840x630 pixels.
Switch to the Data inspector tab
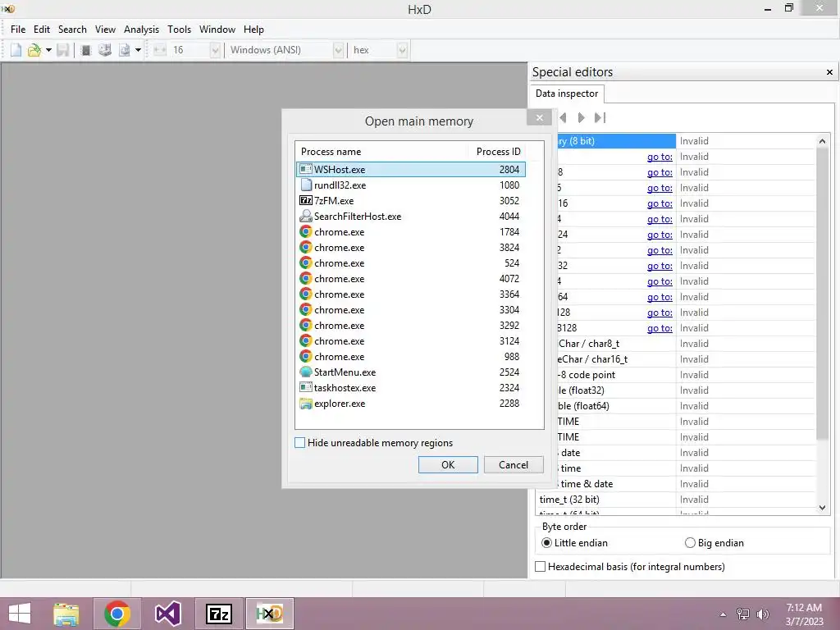pos(567,94)
